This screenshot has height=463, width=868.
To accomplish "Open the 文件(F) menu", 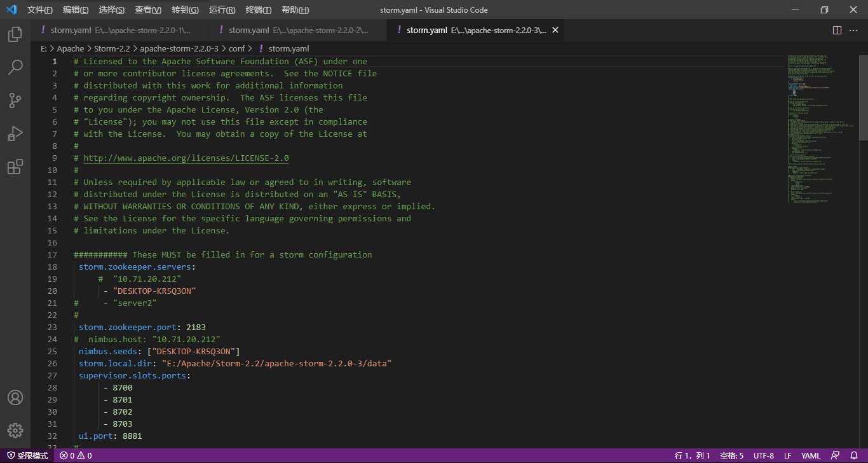I will click(40, 10).
